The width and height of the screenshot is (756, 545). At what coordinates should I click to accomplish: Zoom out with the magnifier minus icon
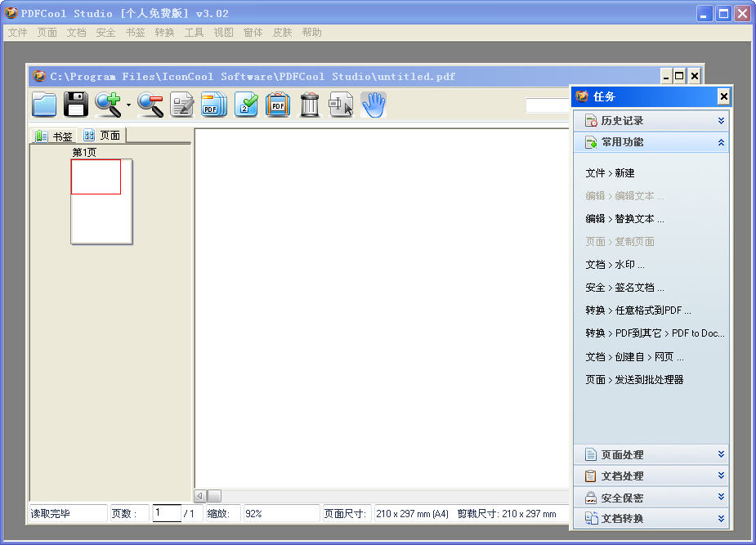150,105
